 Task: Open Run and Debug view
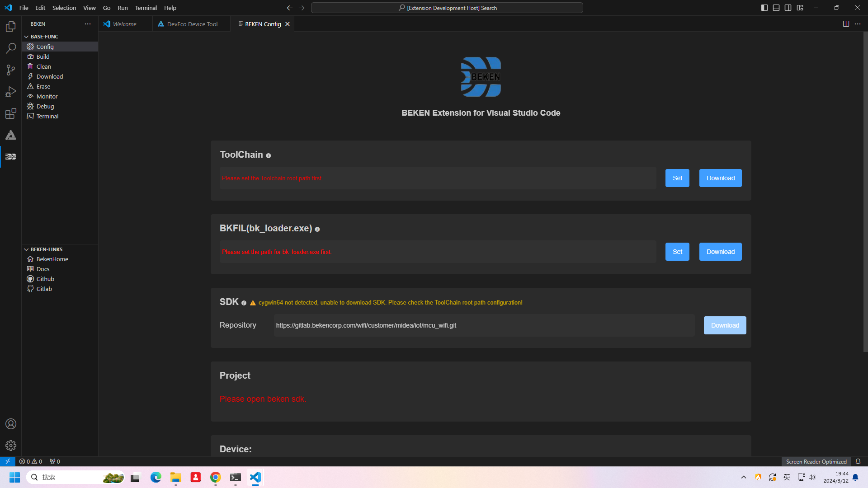pyautogui.click(x=11, y=92)
